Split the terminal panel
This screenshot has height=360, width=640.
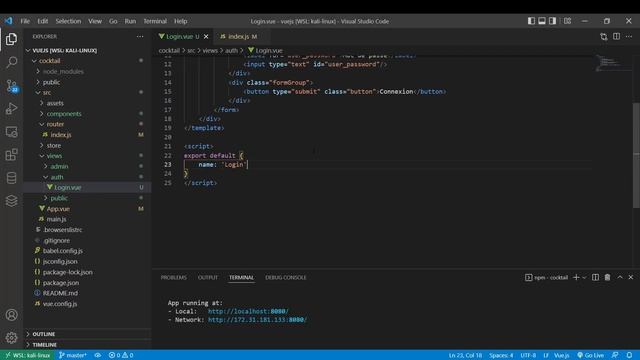tap(596, 277)
